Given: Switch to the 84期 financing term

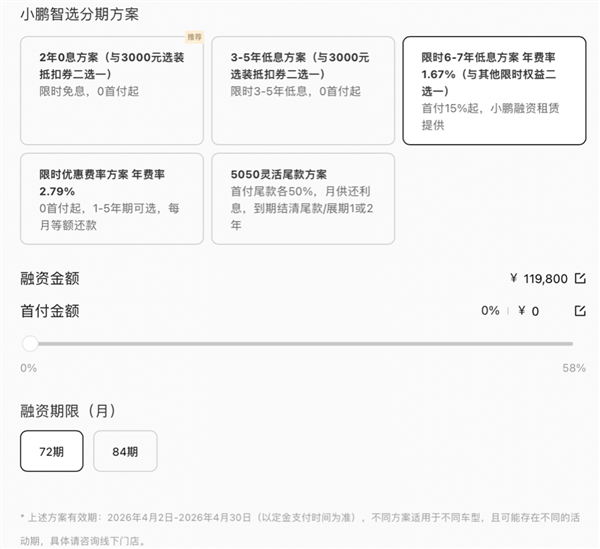Looking at the screenshot, I should pyautogui.click(x=125, y=451).
